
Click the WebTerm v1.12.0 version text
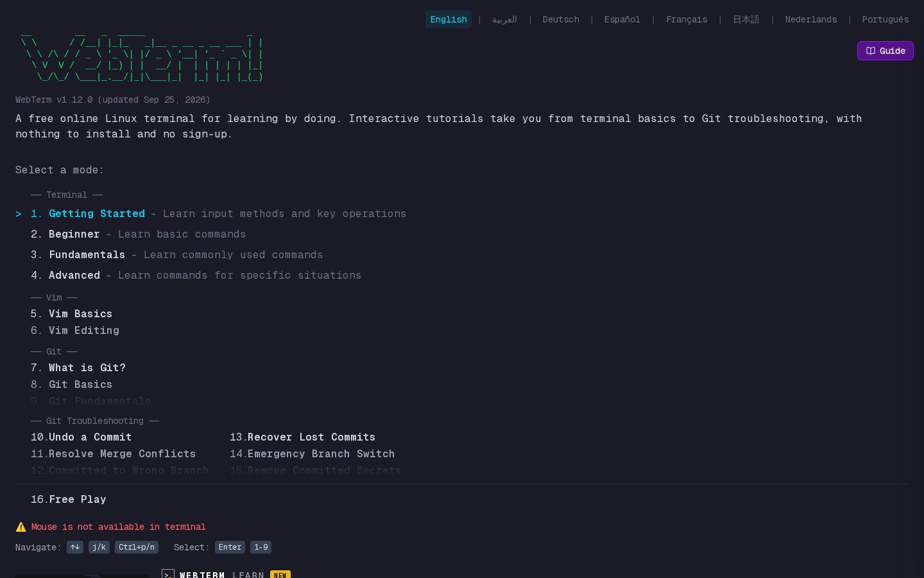113,100
